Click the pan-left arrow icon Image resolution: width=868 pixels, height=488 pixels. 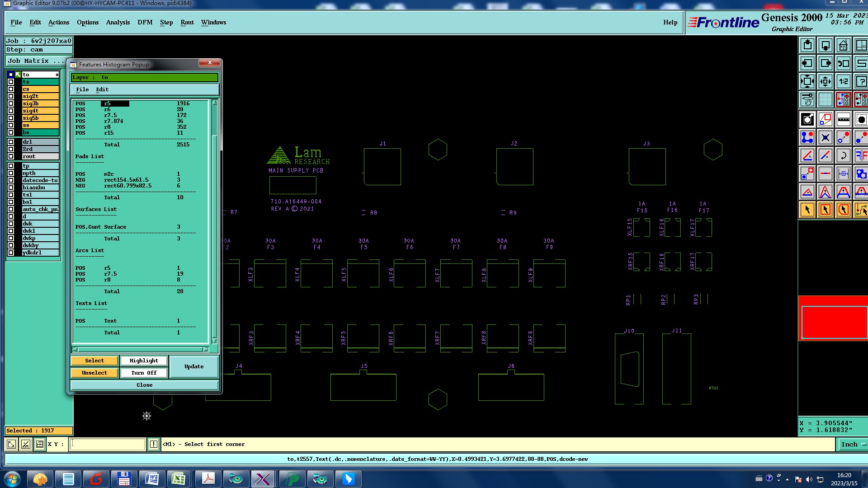tap(807, 63)
